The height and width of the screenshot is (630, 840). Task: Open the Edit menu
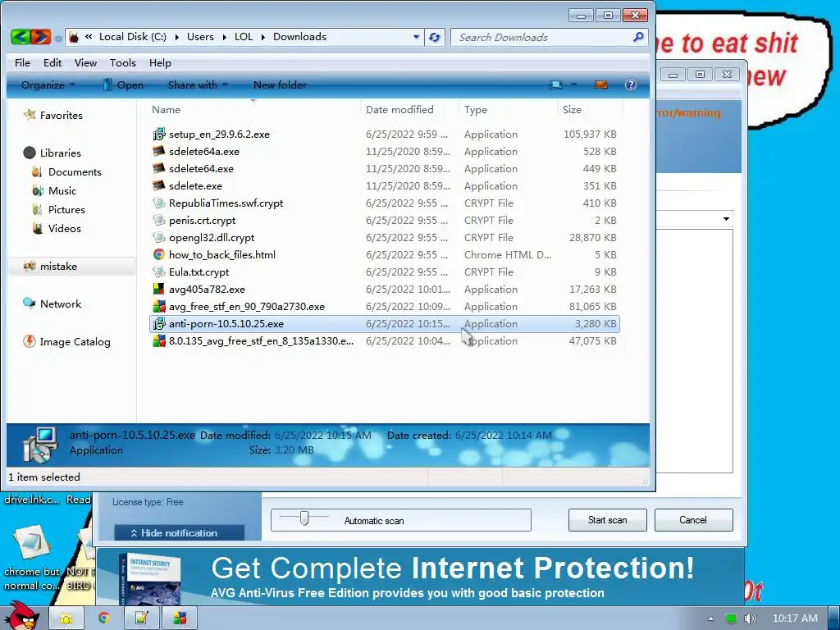[52, 62]
